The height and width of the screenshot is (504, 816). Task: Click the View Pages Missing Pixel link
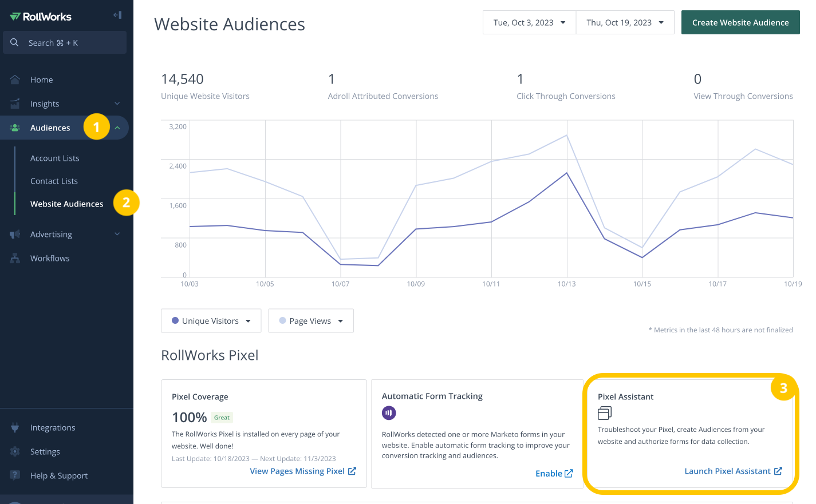(x=297, y=471)
